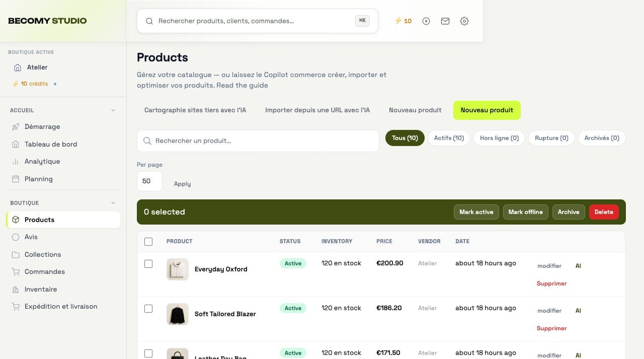The width and height of the screenshot is (644, 359).
Task: Select the Actifs (10) filter tab
Action: click(x=449, y=138)
